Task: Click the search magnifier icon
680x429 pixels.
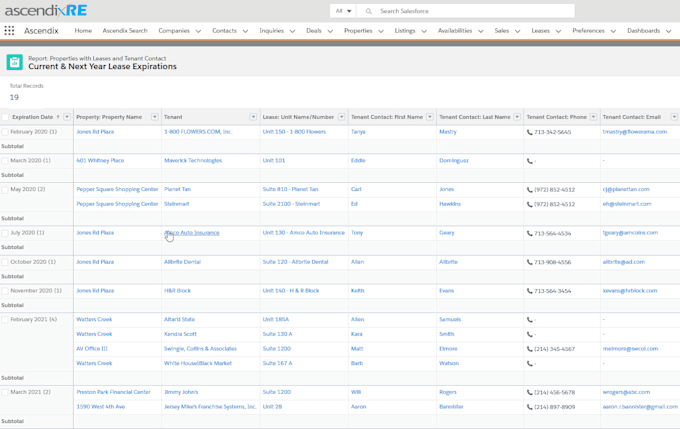Action: (369, 11)
